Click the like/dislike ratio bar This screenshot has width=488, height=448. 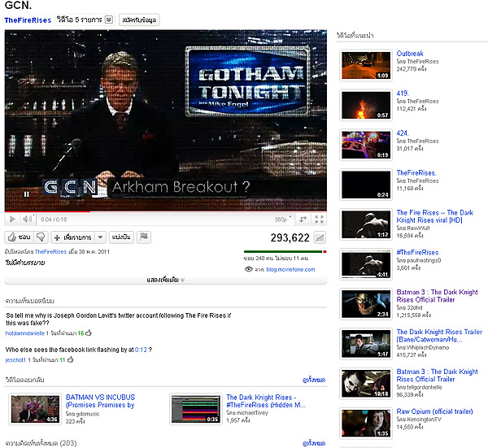(285, 251)
